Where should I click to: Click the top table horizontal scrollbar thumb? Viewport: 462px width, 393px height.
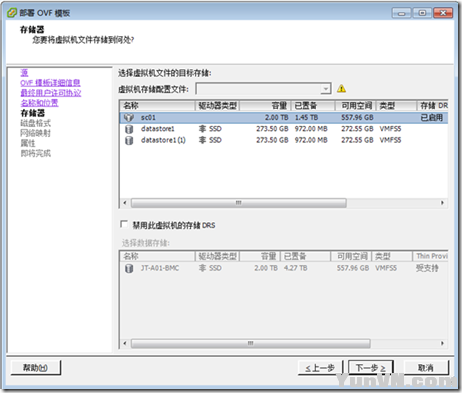pyautogui.click(x=239, y=203)
